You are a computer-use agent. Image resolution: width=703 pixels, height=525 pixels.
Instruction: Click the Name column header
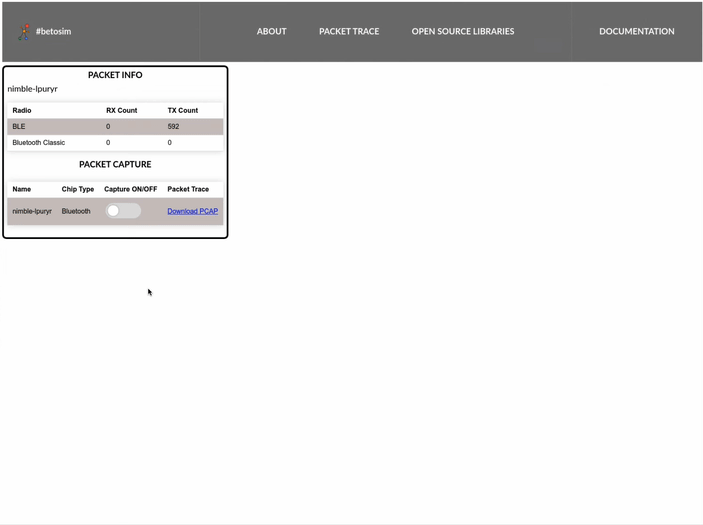click(22, 189)
